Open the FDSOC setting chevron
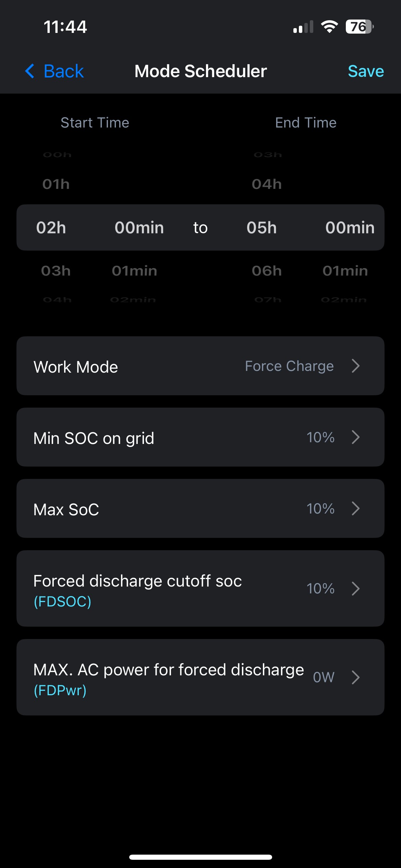This screenshot has height=868, width=401. [356, 589]
